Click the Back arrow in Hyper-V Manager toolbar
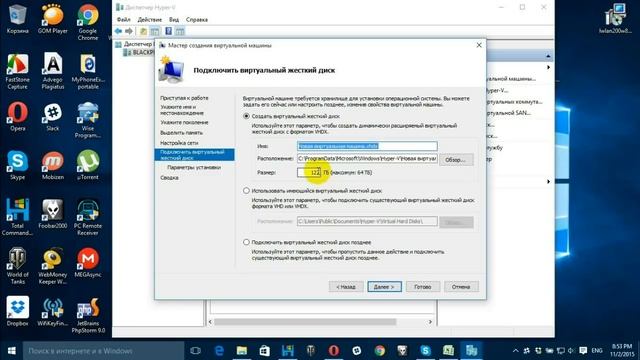The height and width of the screenshot is (360, 640). 118,31
